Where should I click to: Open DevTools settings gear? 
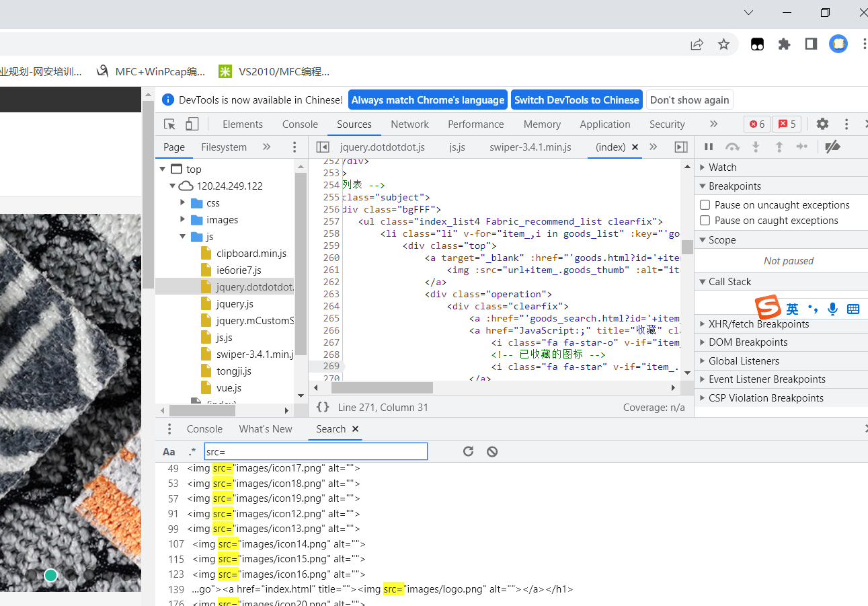point(822,124)
